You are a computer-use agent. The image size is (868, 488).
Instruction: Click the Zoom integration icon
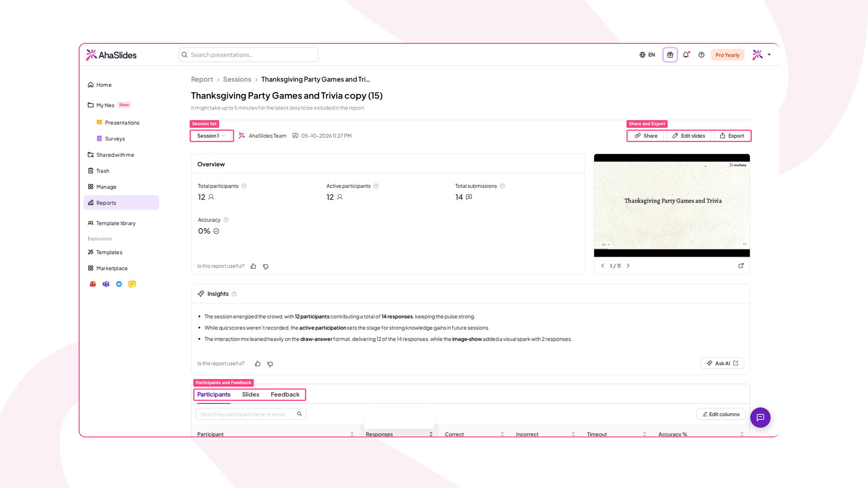coord(119,284)
